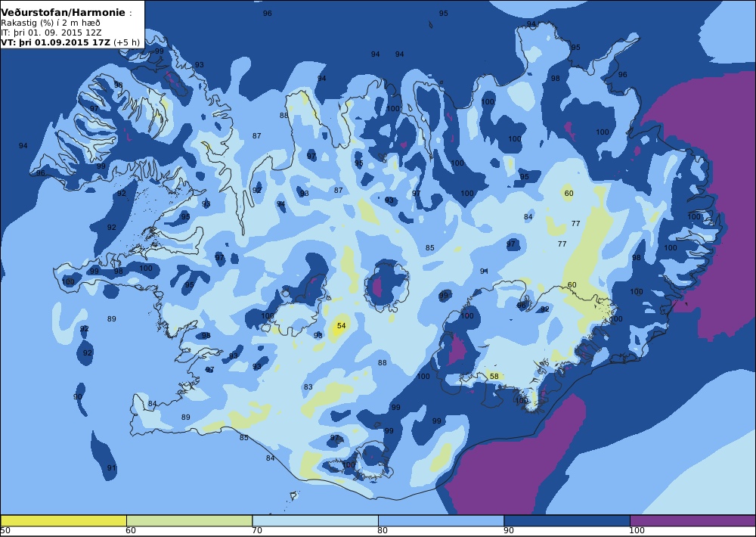Click the 58 humidity value on the map

point(494,377)
